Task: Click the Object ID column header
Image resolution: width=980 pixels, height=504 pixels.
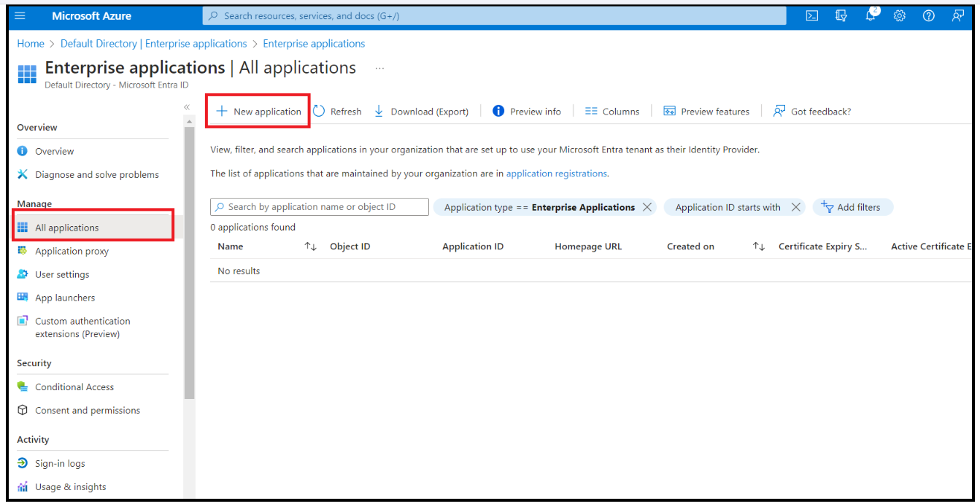Action: 350,247
